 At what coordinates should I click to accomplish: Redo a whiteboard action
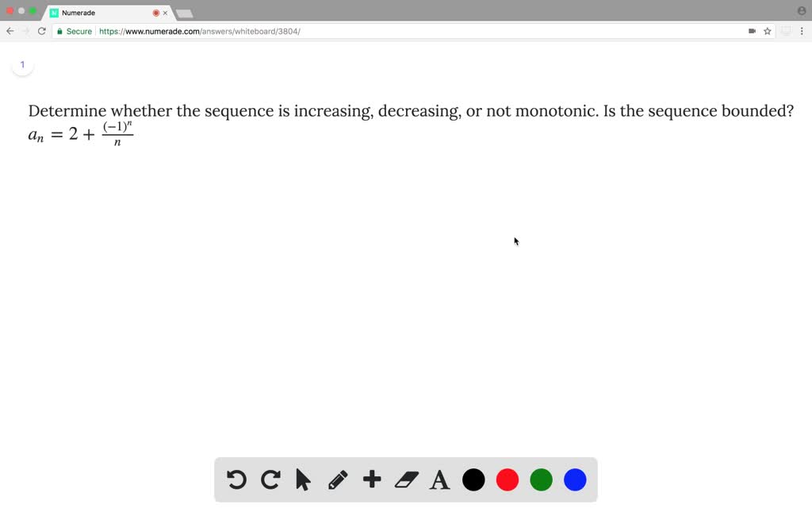click(x=270, y=479)
